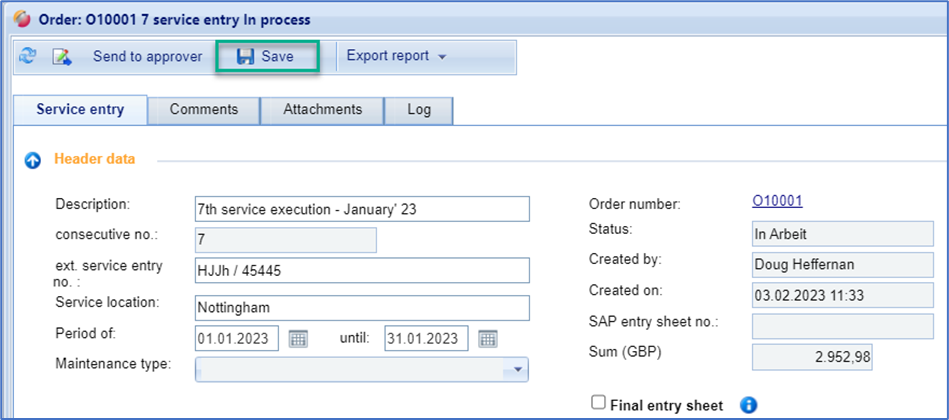Click info icon beside Final entry sheet
Screen dimensions: 949x420
749,405
